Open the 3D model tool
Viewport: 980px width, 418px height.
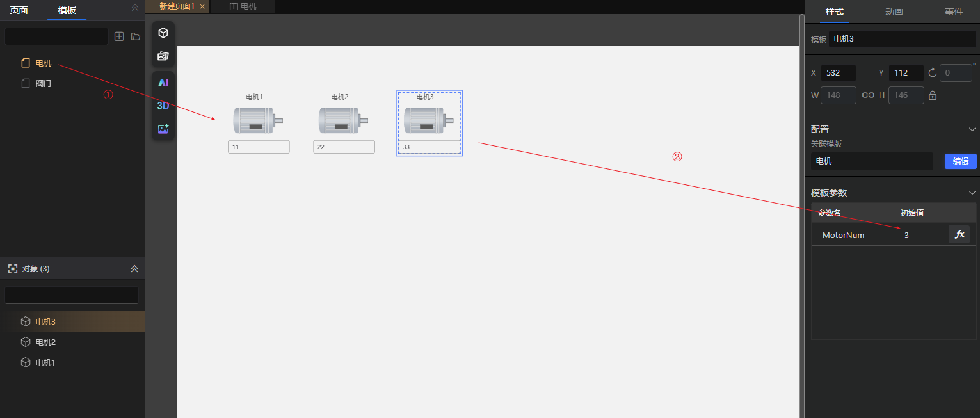pyautogui.click(x=163, y=106)
